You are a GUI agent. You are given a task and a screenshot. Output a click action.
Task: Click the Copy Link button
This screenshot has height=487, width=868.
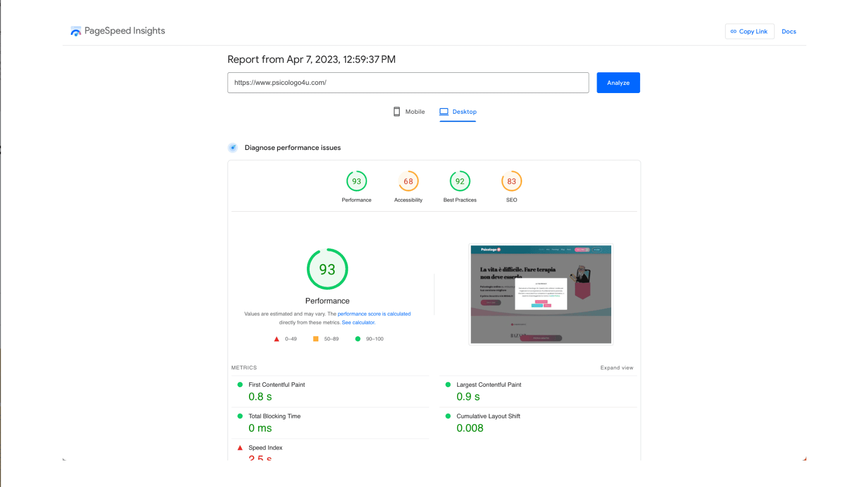coord(749,31)
